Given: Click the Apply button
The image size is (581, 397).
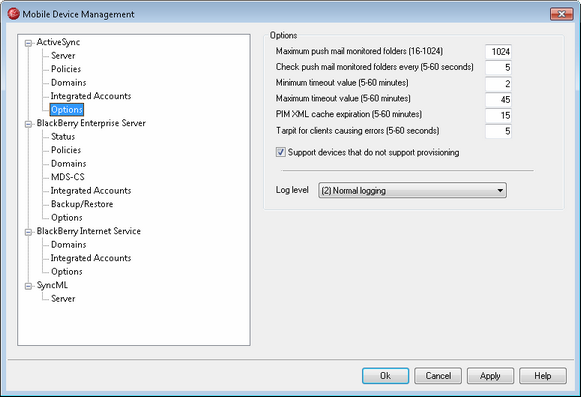Looking at the screenshot, I should (x=490, y=376).
